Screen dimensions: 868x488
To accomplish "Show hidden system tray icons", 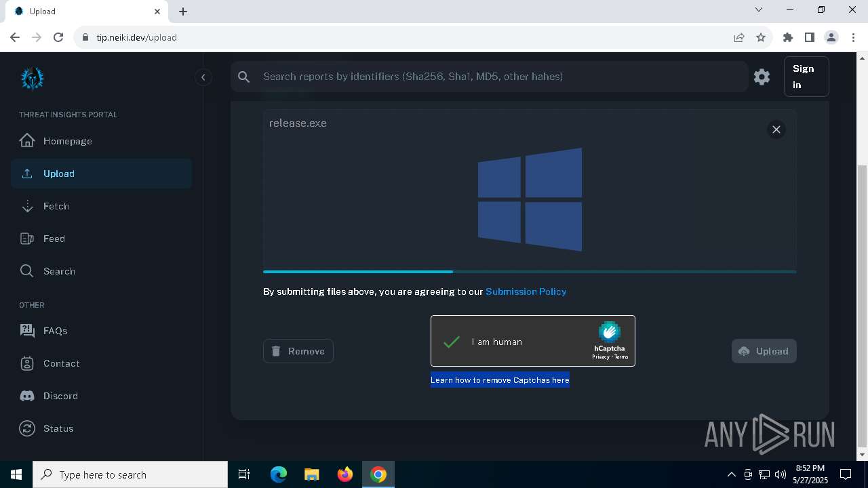I will (731, 474).
